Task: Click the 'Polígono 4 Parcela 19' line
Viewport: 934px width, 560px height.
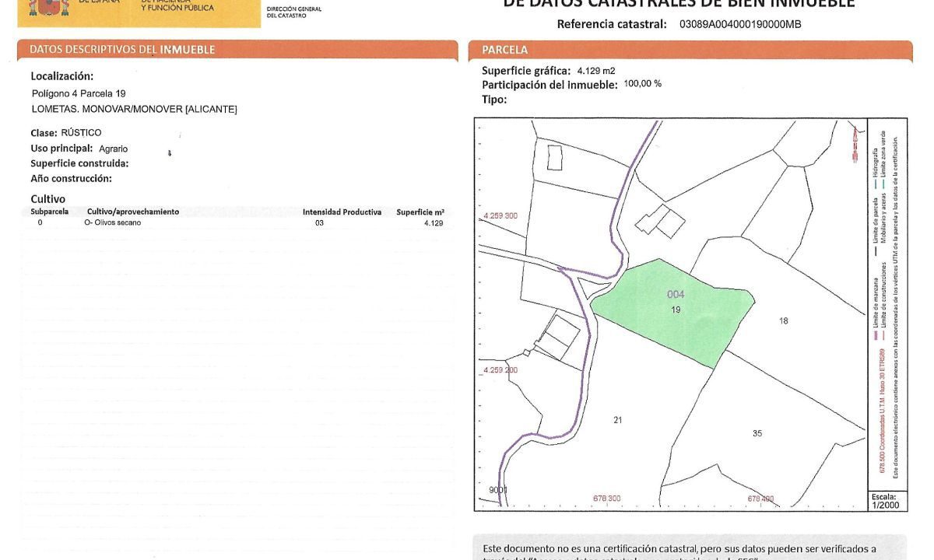Action: (x=79, y=93)
